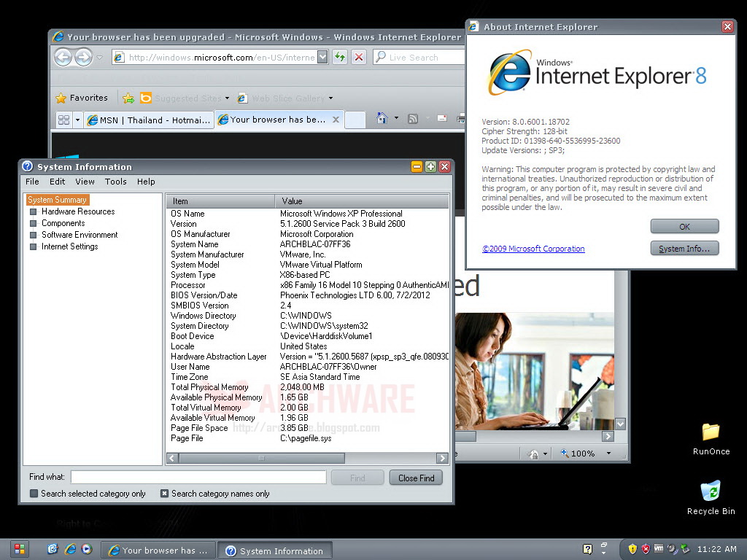Click the yellow security shield tray icon
Screen dimensions: 747x560
point(632,549)
